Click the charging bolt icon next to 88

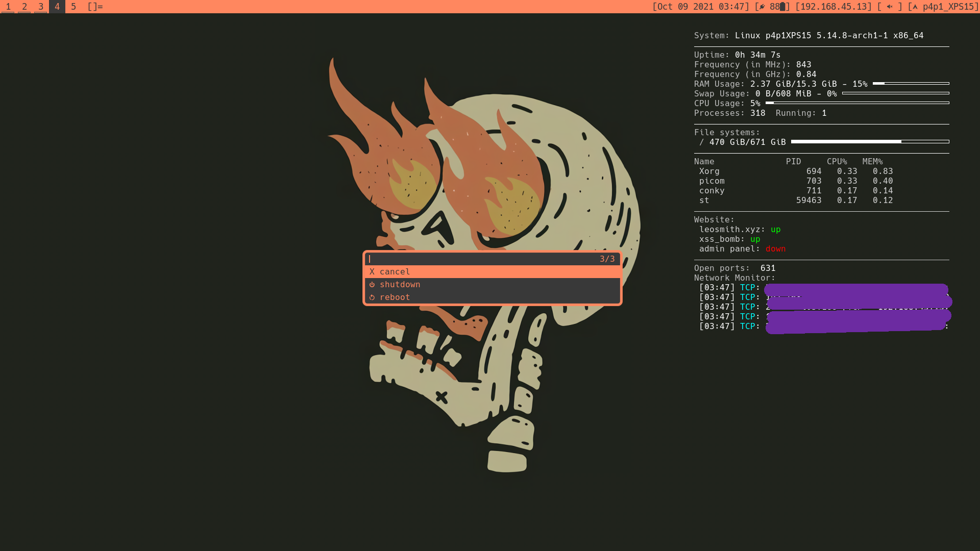(x=763, y=7)
